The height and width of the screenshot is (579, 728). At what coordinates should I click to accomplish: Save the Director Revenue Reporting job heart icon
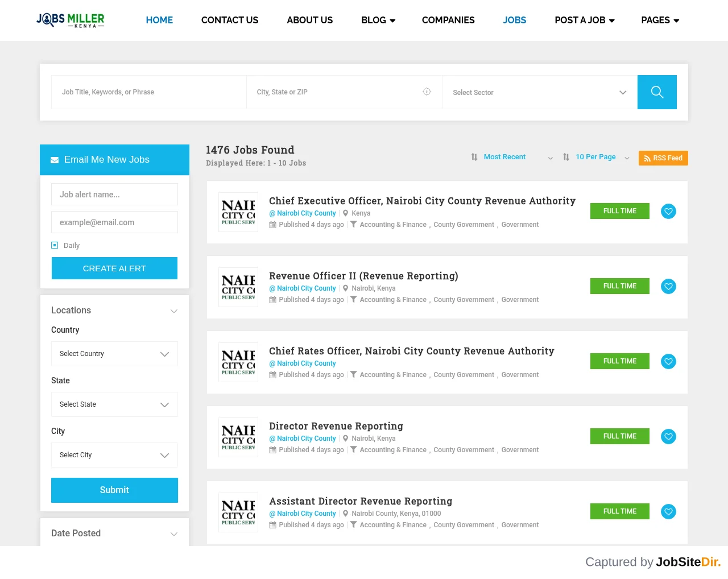click(669, 437)
